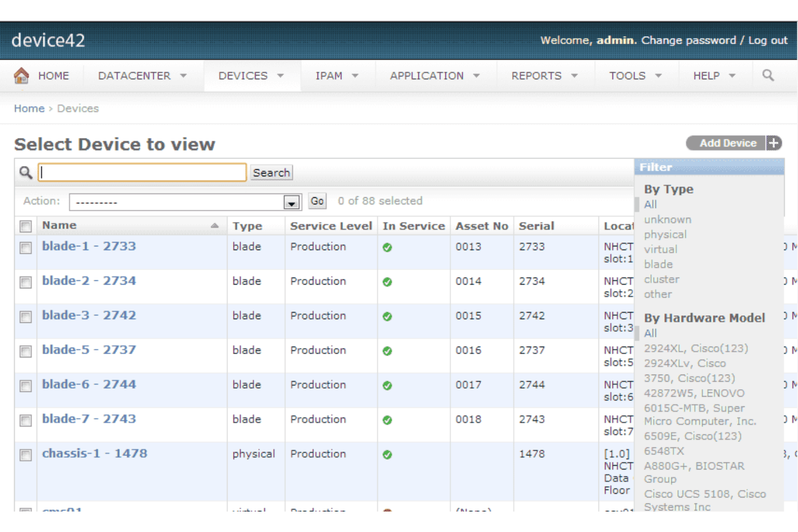Image resolution: width=798 pixels, height=532 pixels.
Task: Click the Home breadcrumb link
Action: 29,108
